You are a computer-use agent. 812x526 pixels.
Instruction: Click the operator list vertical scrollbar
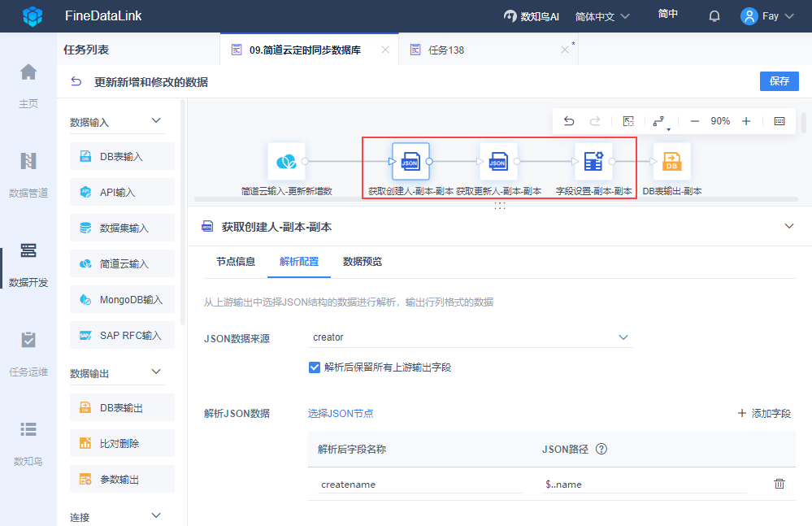pyautogui.click(x=183, y=212)
